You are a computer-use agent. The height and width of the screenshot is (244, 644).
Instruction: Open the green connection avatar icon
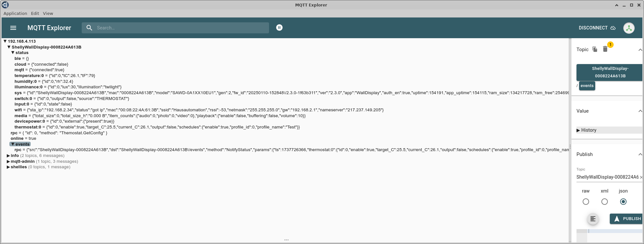629,28
